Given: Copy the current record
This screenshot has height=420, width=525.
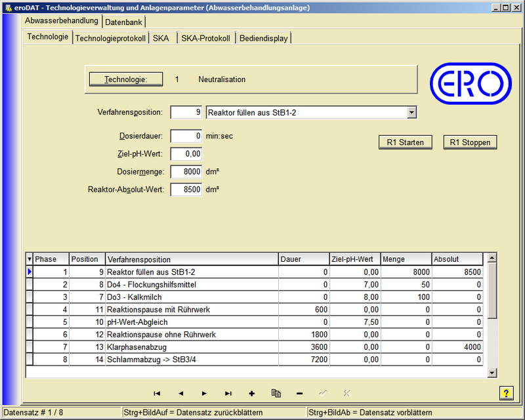Looking at the screenshot, I should [x=276, y=393].
